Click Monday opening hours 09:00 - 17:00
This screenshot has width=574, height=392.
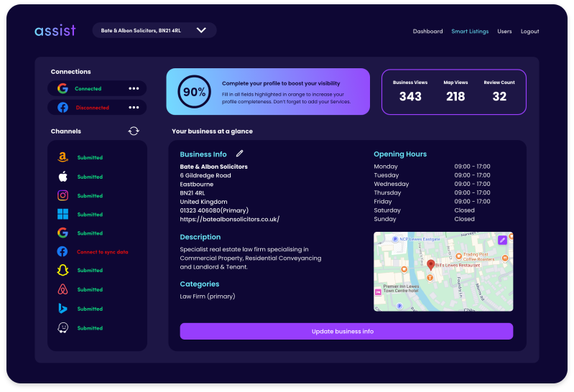pos(472,167)
